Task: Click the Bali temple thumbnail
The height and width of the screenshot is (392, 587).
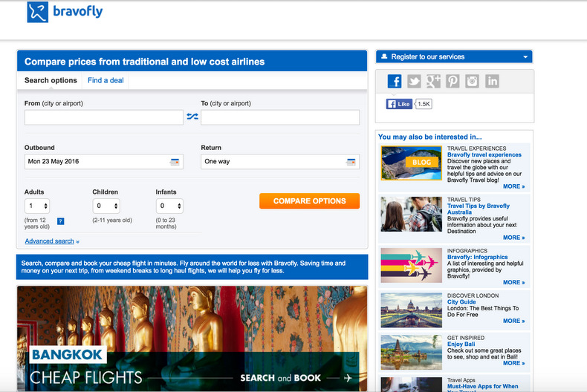Action: point(411,353)
